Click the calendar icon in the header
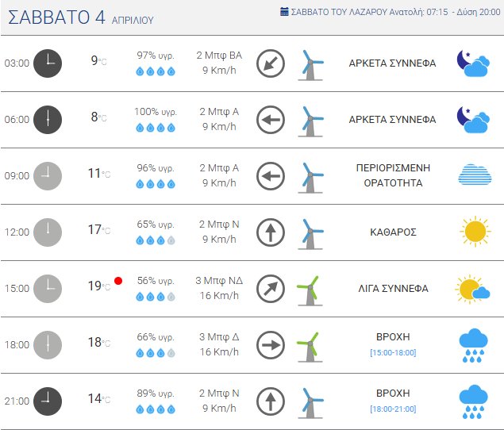Viewport: 504px width, 430px height. [285, 12]
